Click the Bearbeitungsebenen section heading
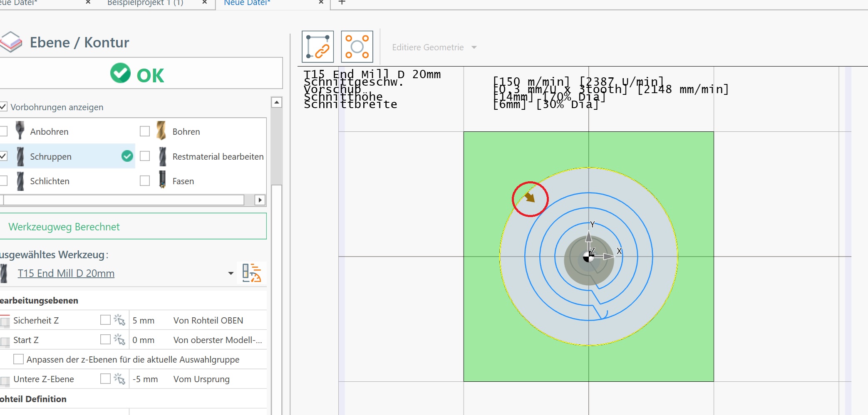Screen dimensions: 868x415 click(x=39, y=300)
